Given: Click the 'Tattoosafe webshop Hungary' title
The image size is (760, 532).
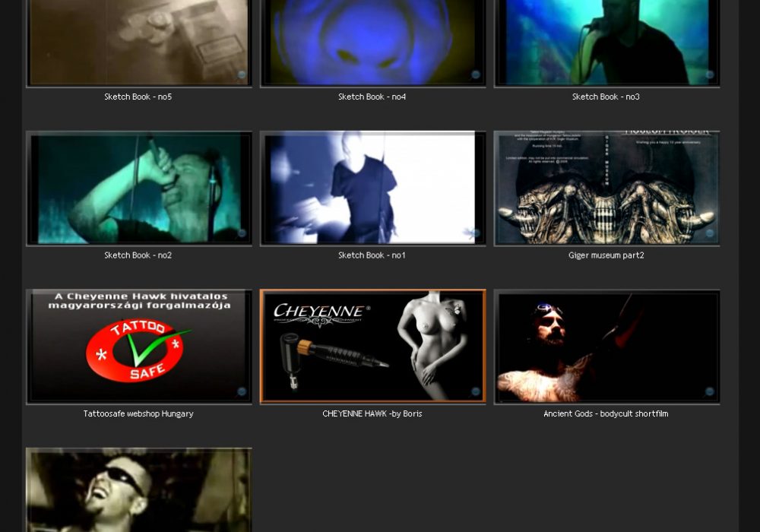Looking at the screenshot, I should click(x=138, y=413).
